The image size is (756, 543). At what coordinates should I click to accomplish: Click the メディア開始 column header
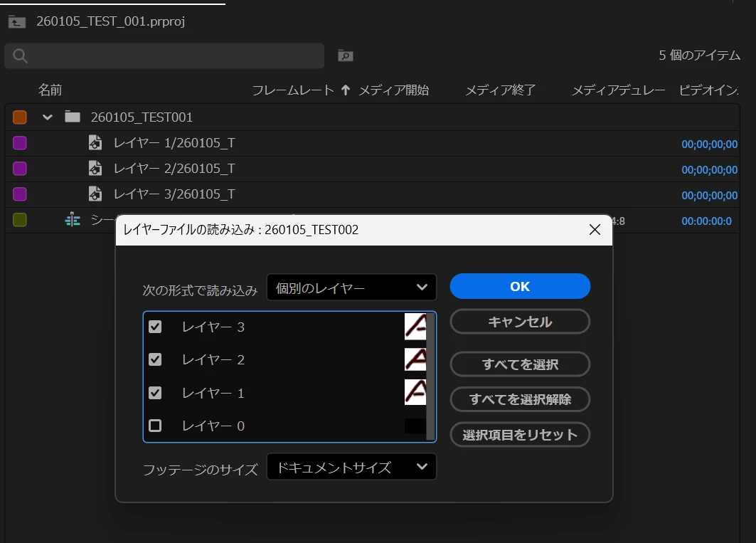coord(394,90)
